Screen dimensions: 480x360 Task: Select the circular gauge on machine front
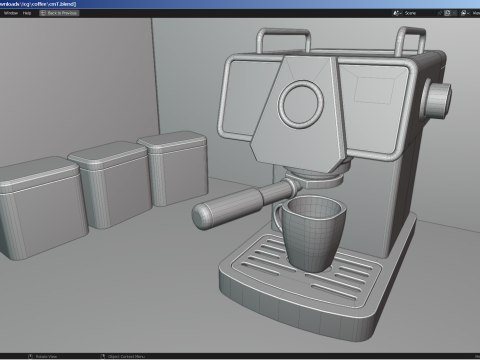point(301,104)
